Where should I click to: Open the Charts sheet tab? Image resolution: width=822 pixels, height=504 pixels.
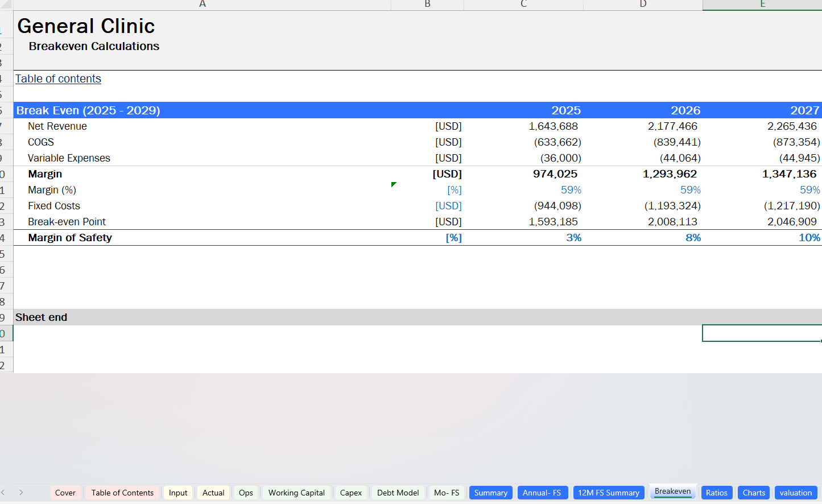click(754, 493)
